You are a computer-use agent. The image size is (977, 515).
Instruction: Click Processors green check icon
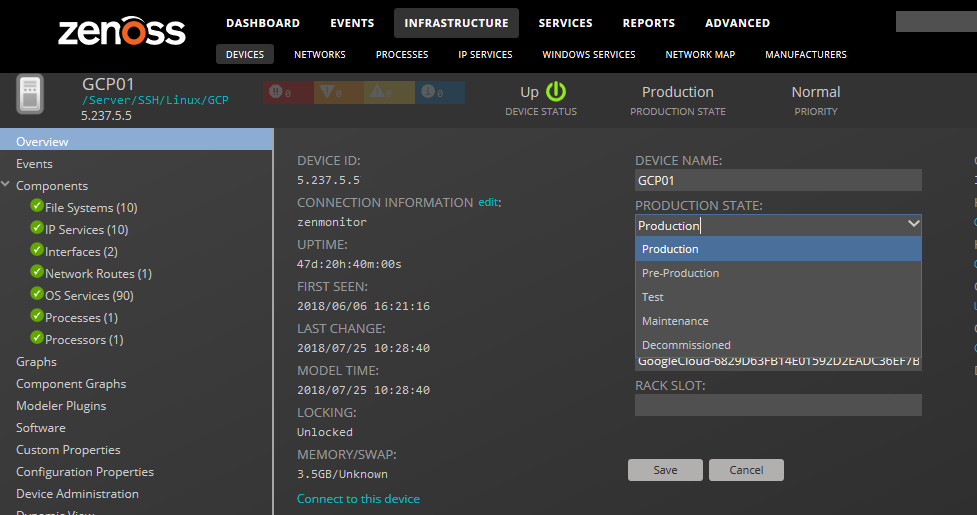click(x=37, y=338)
